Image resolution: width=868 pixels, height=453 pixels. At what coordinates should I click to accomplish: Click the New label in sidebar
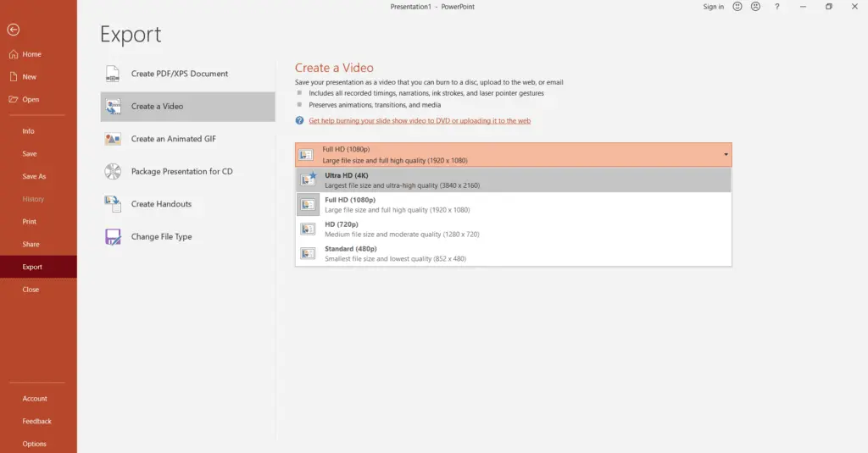point(30,77)
